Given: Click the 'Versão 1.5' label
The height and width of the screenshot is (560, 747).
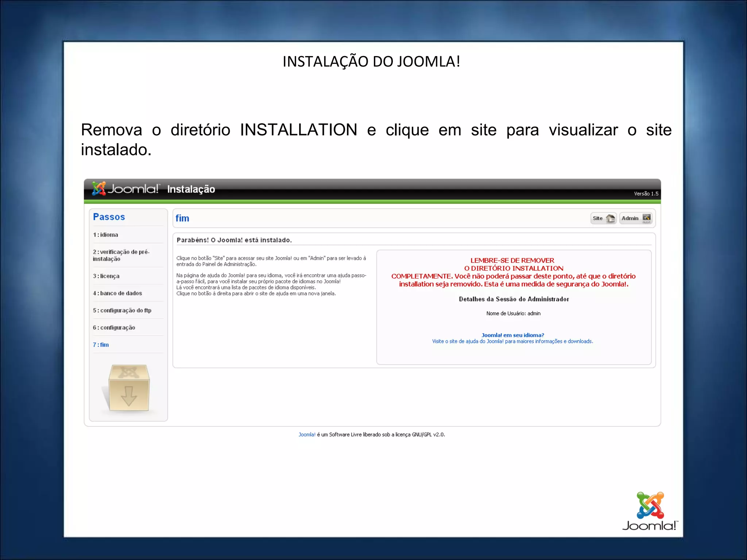Looking at the screenshot, I should pyautogui.click(x=646, y=194).
